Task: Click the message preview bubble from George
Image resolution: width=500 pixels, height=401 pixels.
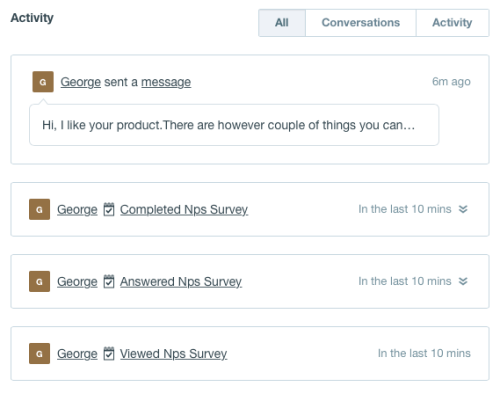Action: point(234,125)
